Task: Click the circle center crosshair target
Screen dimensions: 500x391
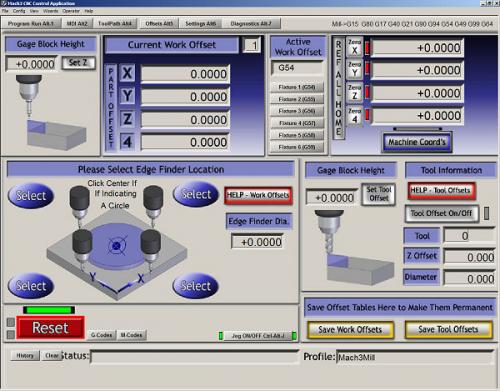Action: coord(116,246)
